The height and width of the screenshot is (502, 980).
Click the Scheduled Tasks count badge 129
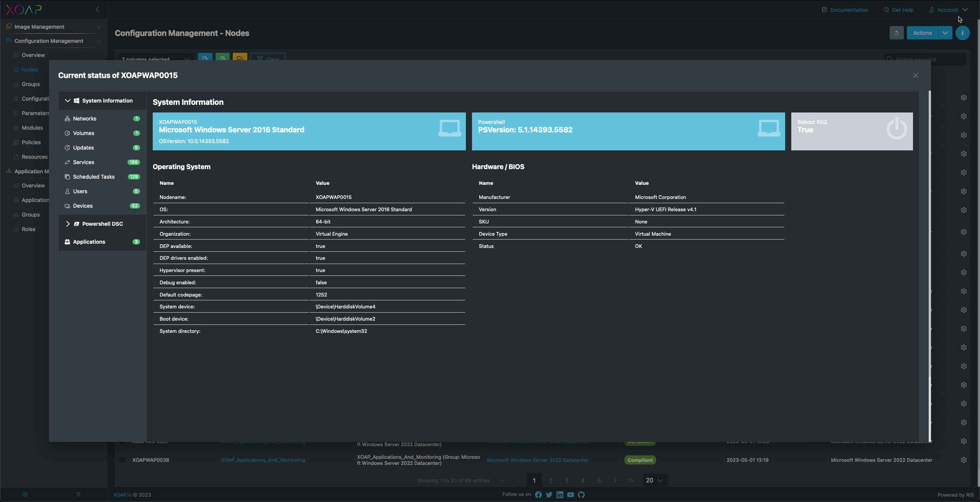[x=134, y=177]
